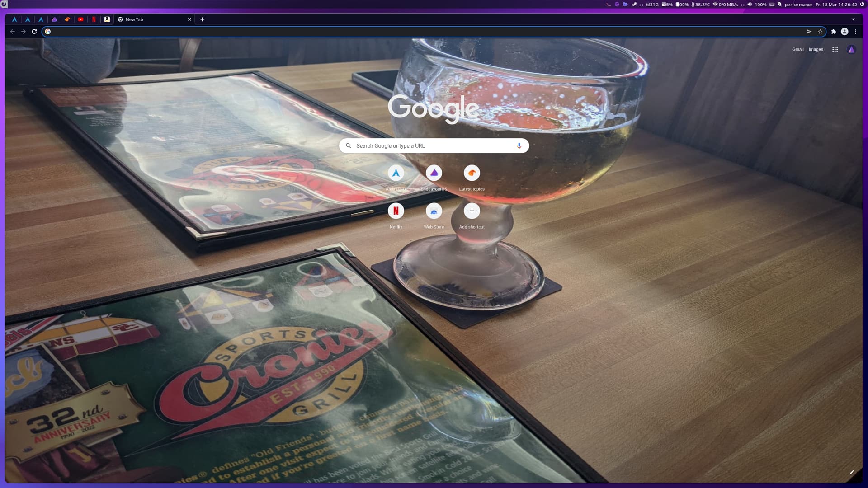This screenshot has width=868, height=488.
Task: Focus the Search Google or type a URL box
Action: pos(434,146)
